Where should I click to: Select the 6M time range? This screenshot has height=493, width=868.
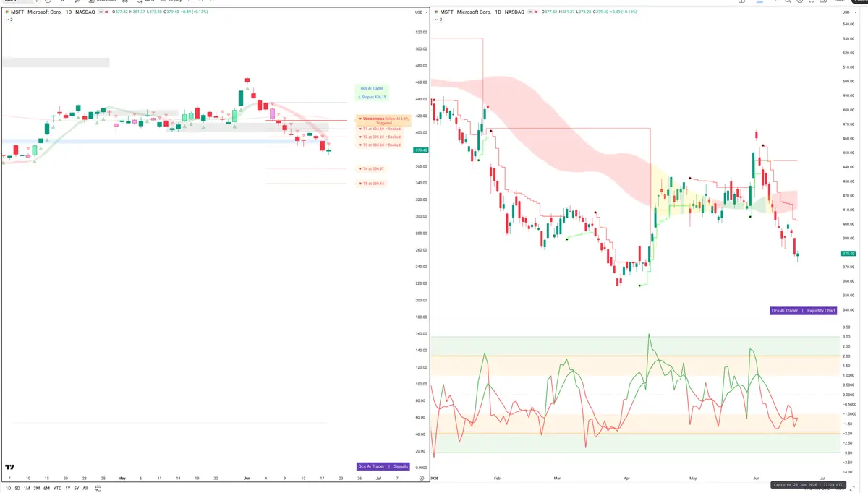click(x=46, y=488)
